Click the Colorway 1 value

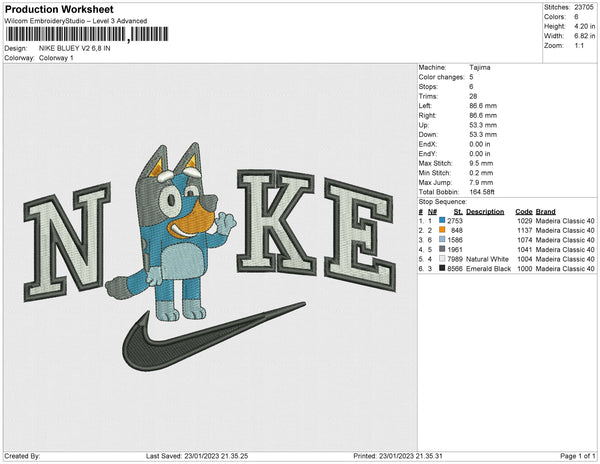(x=56, y=58)
